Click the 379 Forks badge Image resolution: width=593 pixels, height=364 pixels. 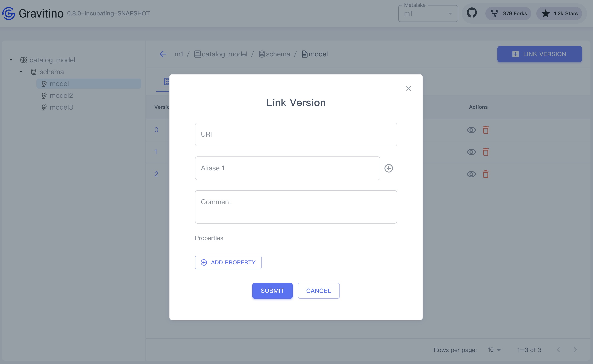pos(509,14)
